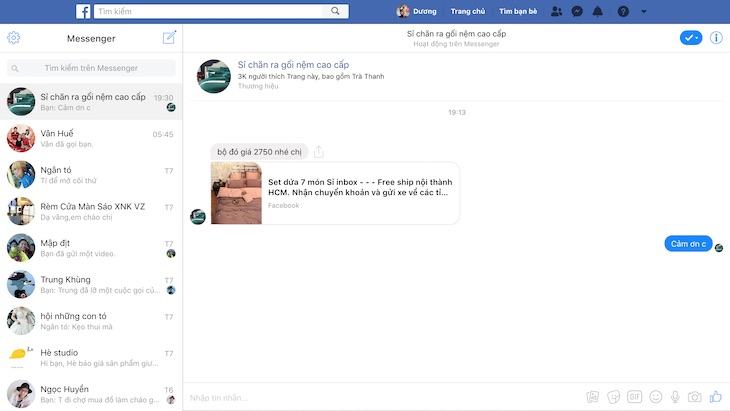Click the Messenger search field
730x411 pixels.
click(91, 68)
